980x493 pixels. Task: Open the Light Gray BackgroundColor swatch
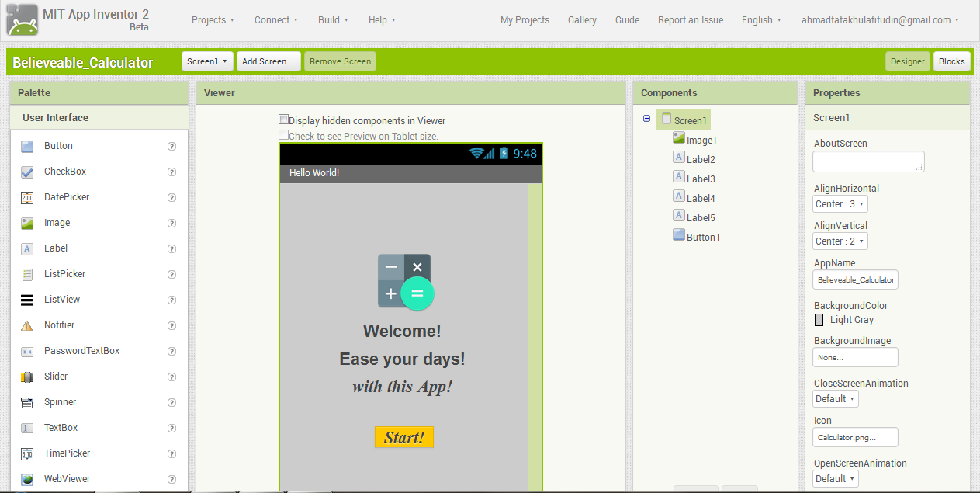point(819,320)
